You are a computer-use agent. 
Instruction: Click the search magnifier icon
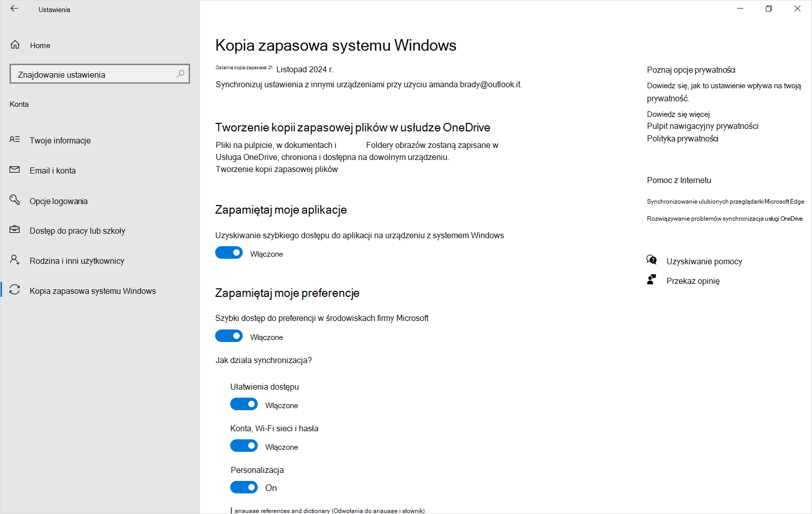[x=181, y=74]
